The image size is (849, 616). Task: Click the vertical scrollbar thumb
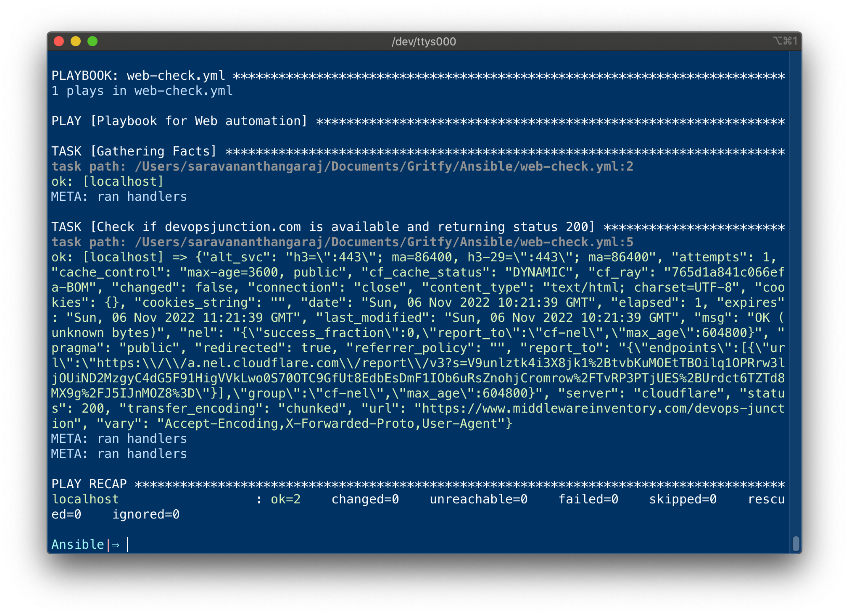tap(796, 543)
